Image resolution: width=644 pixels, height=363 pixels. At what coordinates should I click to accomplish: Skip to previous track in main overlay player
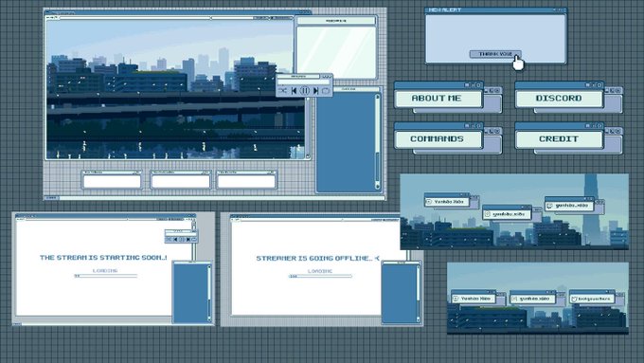[x=295, y=90]
